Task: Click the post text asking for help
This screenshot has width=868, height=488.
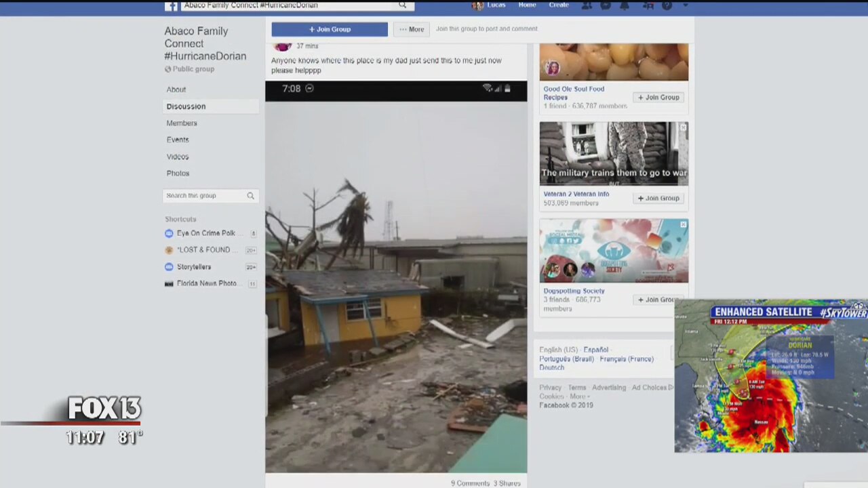Action: tap(387, 65)
